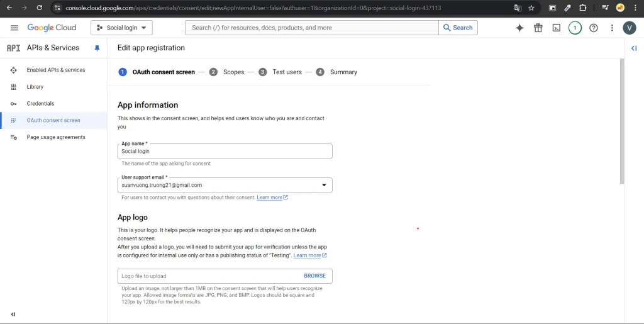Activate Cloud Shell terminal icon

click(556, 28)
